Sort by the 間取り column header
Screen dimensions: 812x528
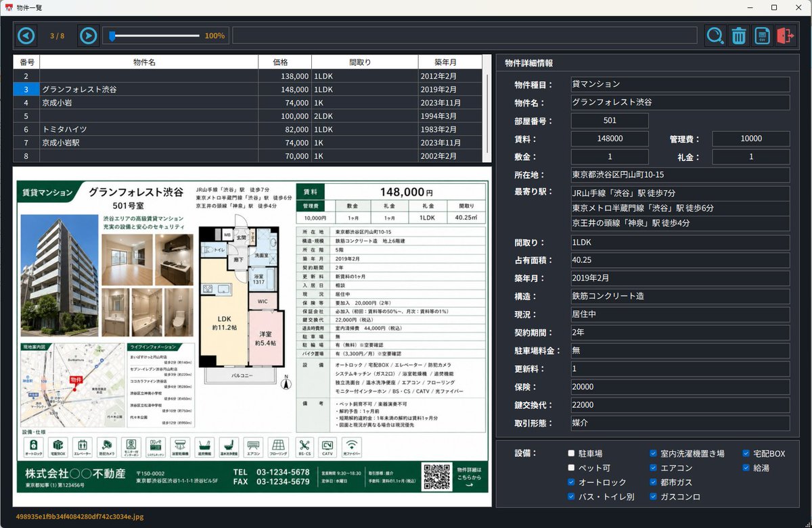365,62
